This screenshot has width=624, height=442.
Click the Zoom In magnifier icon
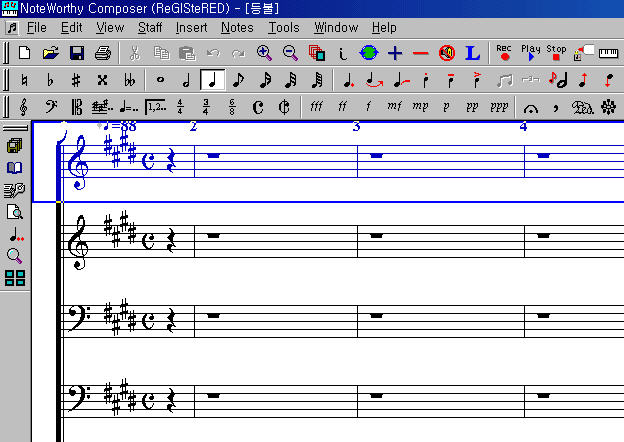pos(265,52)
